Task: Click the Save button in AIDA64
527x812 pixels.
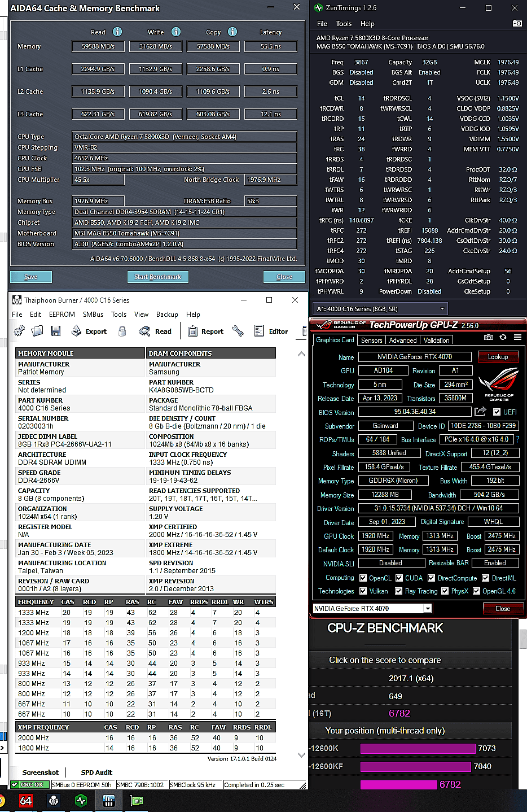Action: click(31, 277)
